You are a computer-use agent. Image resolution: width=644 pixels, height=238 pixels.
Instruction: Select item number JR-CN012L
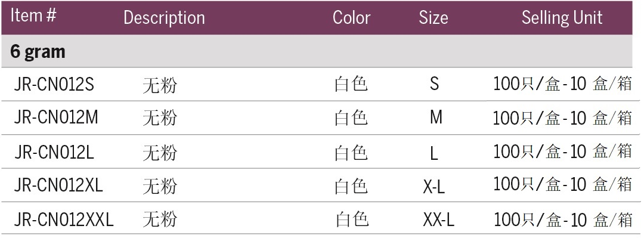point(54,153)
